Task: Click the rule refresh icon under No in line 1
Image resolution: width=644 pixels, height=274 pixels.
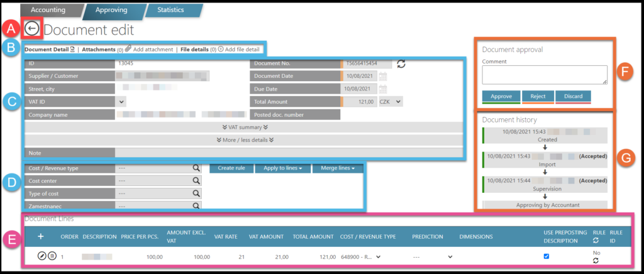Action: tap(596, 260)
